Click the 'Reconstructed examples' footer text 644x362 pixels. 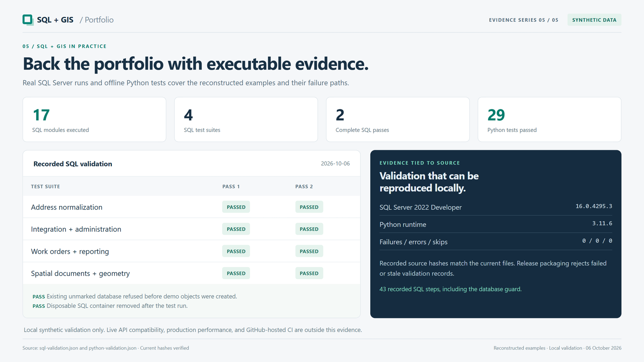click(557, 348)
